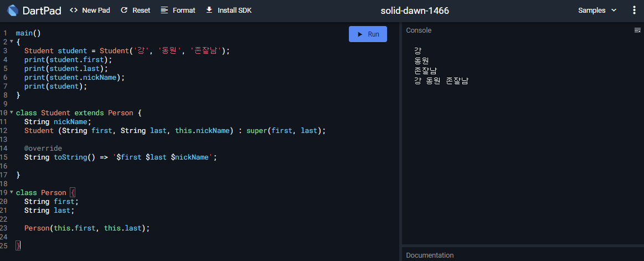Click 'String last;' in Person class

tap(49, 211)
